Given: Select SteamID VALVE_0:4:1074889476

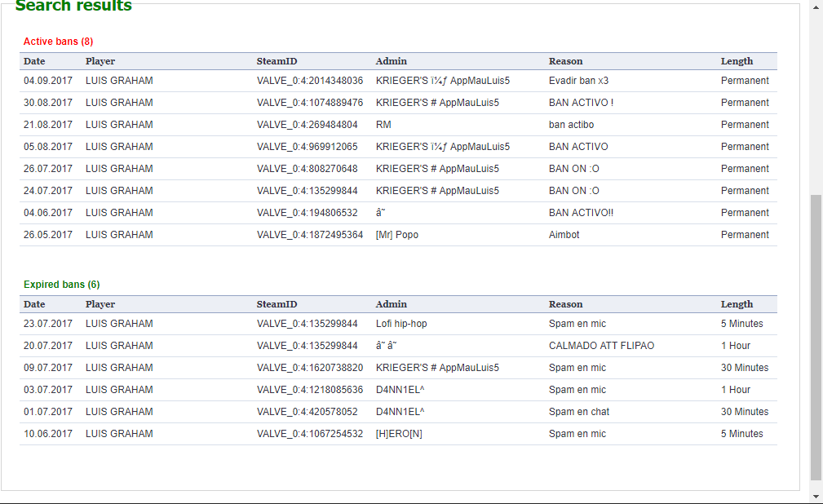Looking at the screenshot, I should (310, 103).
